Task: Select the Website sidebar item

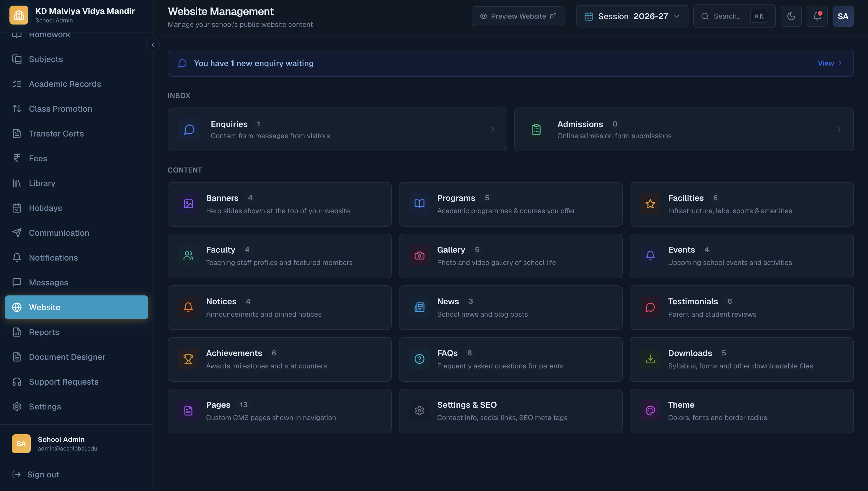Action: [76, 307]
